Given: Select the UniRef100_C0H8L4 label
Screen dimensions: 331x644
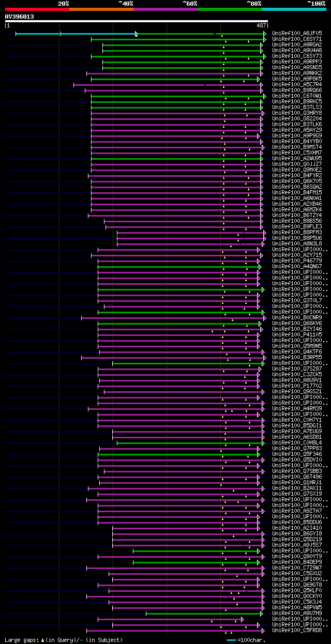Looking at the screenshot, I should coord(297,443).
